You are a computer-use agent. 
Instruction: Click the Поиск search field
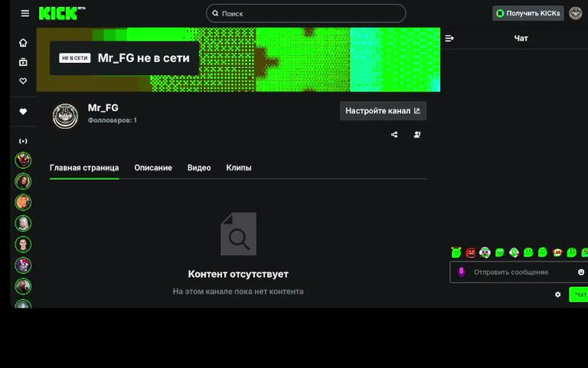(306, 13)
